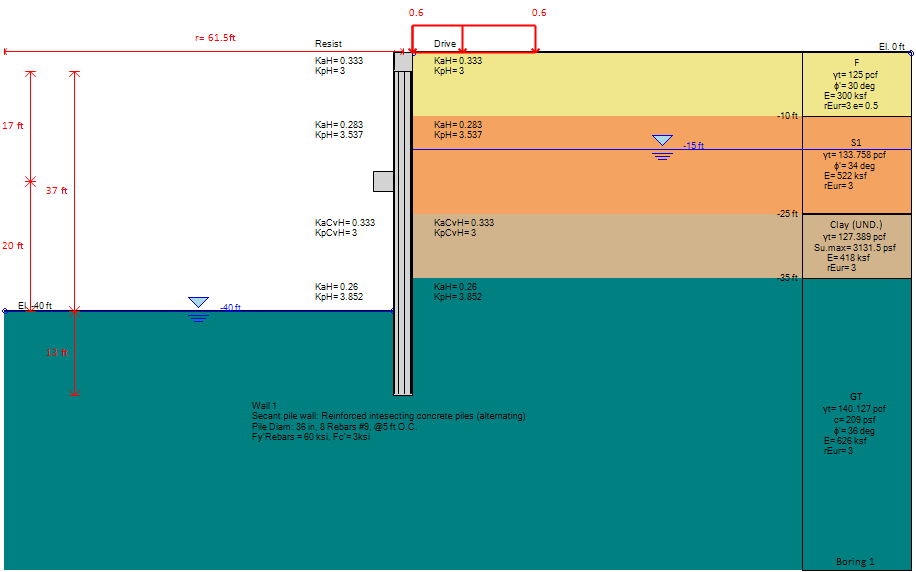Image resolution: width=916 pixels, height=572 pixels.
Task: Click the Boring 1 label
Action: coord(855,561)
